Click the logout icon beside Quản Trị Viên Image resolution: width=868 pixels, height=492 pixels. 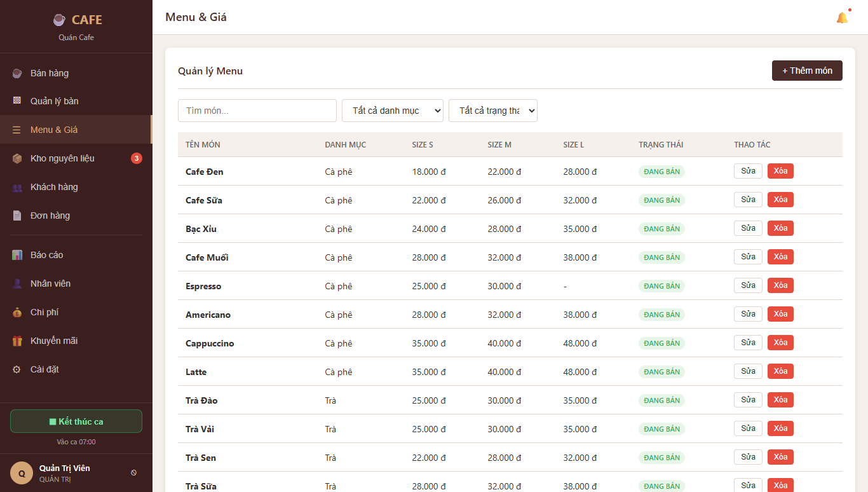click(133, 473)
